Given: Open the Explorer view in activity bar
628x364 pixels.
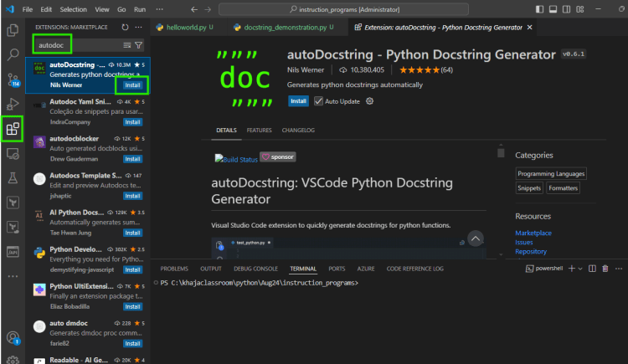Looking at the screenshot, I should coord(13,30).
